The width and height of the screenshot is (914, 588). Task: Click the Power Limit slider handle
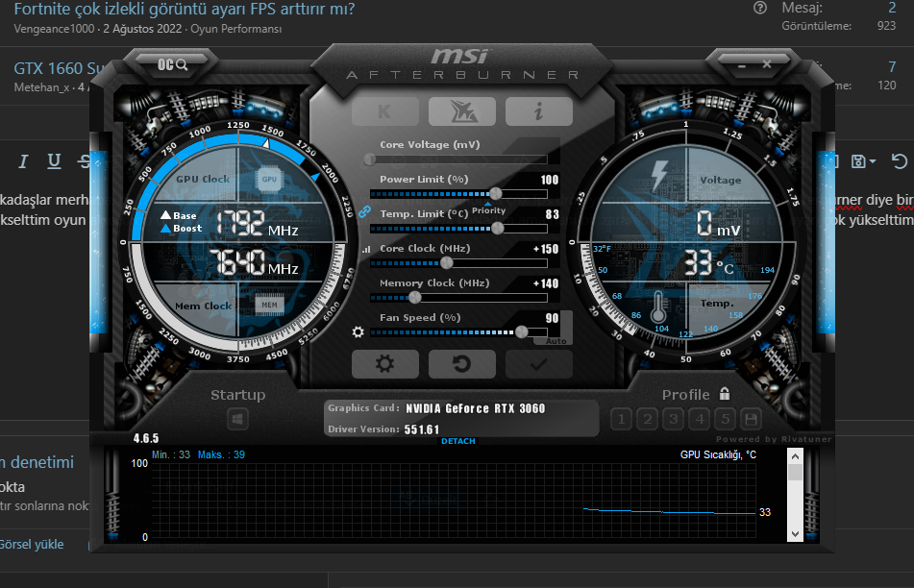496,193
